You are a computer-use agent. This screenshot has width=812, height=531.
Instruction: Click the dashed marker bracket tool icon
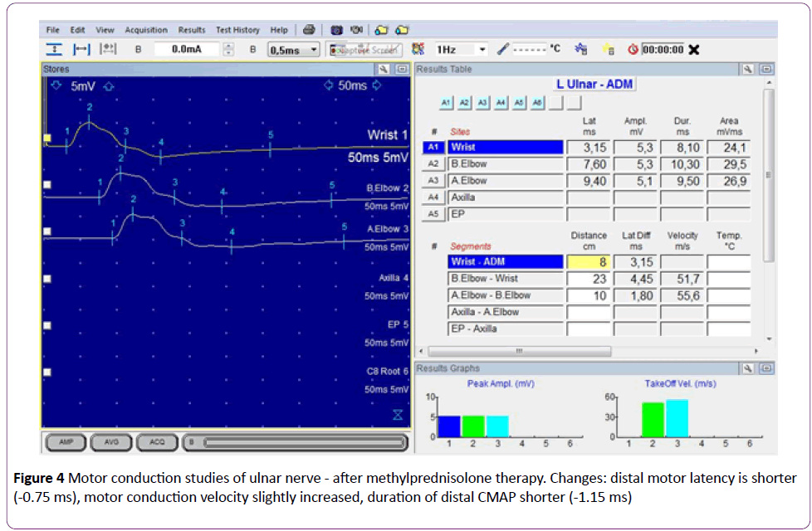click(108, 49)
